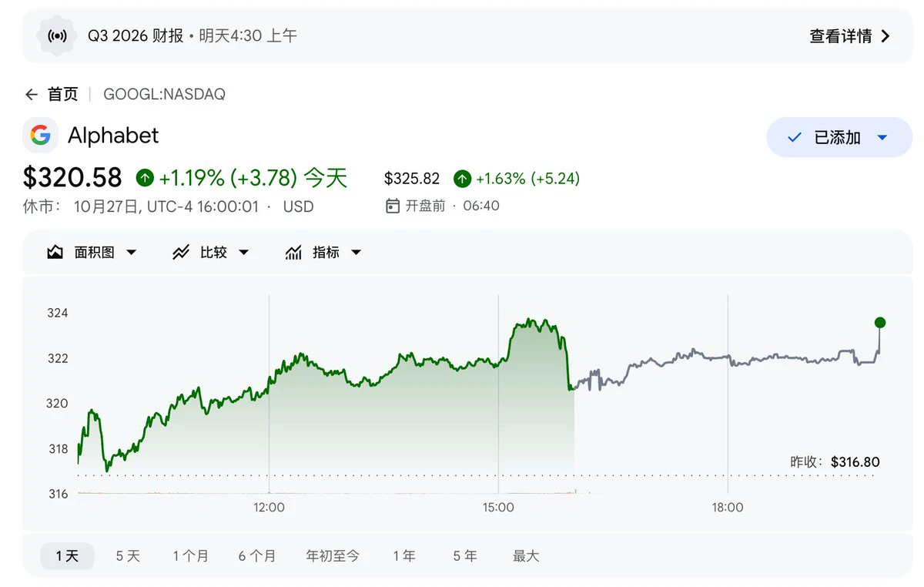The height and width of the screenshot is (587, 924).
Task: Open 查看详情 for the Q3 2026 earnings
Action: [850, 36]
